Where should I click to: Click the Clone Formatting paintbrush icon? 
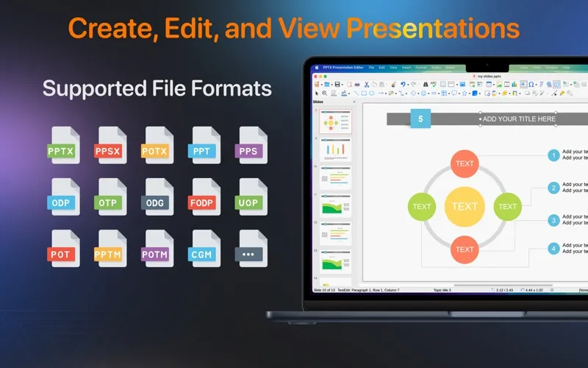point(393,85)
